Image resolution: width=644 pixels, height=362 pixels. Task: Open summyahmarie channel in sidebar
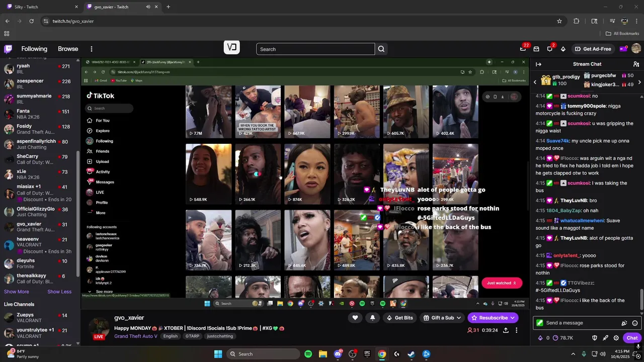click(39, 99)
